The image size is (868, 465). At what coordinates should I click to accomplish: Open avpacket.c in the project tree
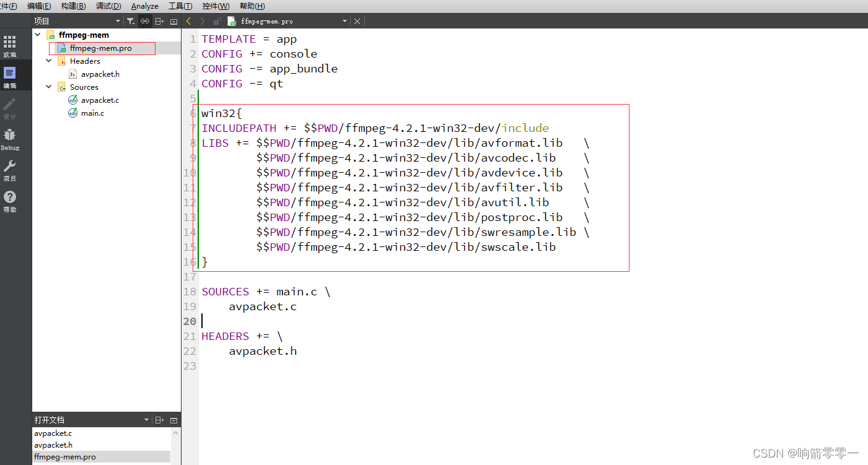(x=100, y=100)
